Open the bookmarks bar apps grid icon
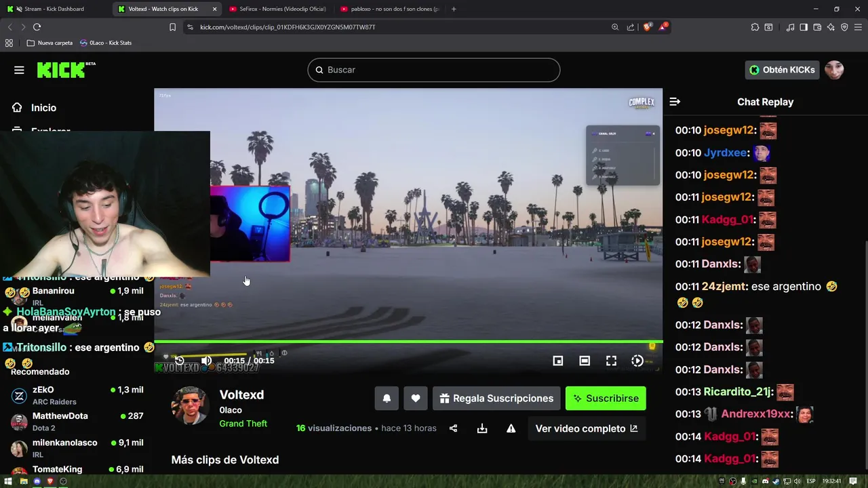Screen dimensions: 868x488 click(9, 43)
